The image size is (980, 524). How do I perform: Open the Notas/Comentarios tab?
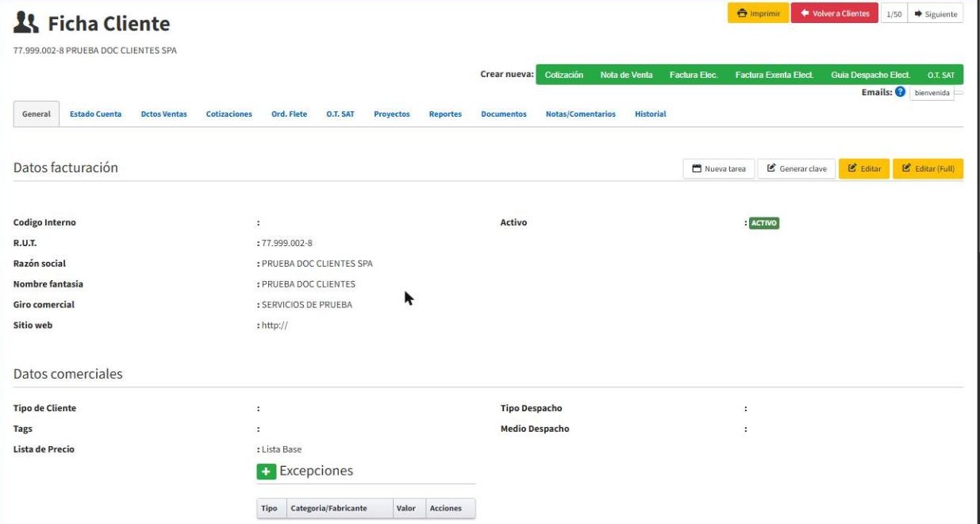coord(581,114)
